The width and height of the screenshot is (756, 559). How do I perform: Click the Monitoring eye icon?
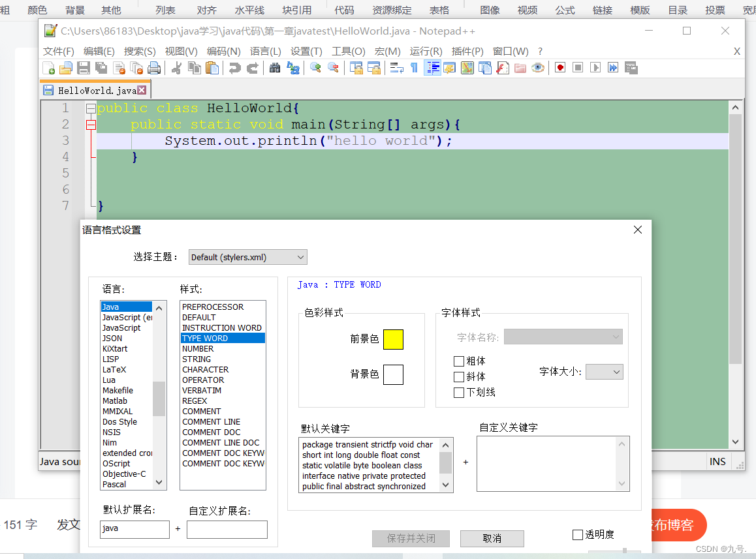538,68
